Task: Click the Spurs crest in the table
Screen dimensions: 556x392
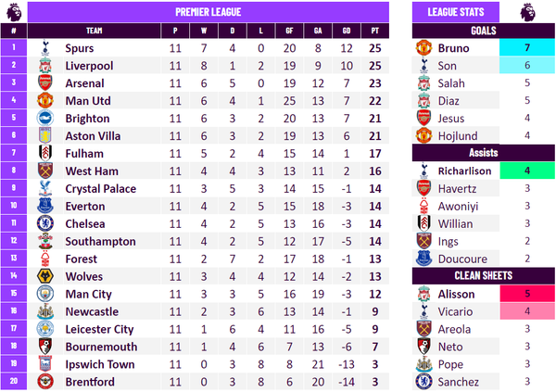Action: click(x=45, y=48)
